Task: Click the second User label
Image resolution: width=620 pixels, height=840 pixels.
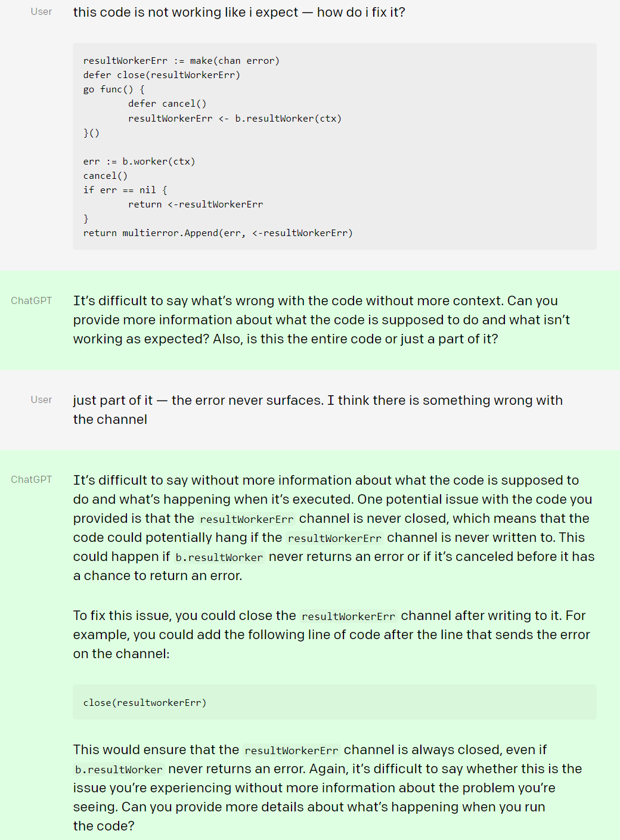Action: click(41, 400)
